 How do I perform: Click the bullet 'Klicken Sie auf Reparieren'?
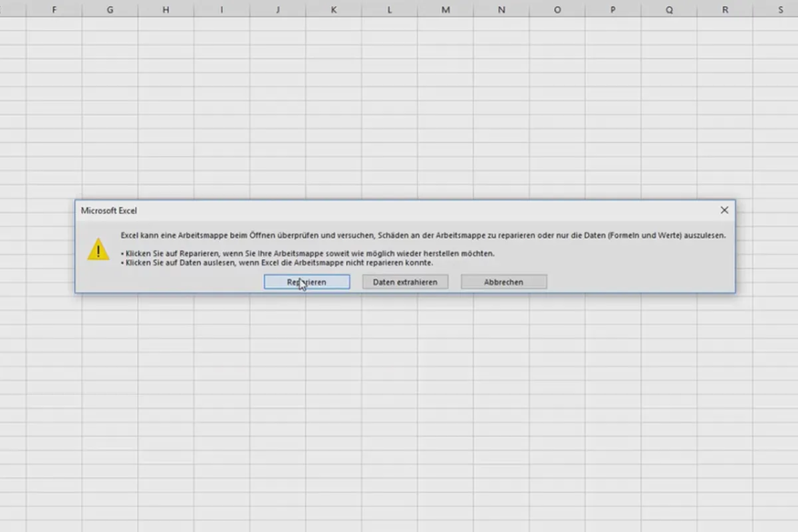tap(308, 253)
